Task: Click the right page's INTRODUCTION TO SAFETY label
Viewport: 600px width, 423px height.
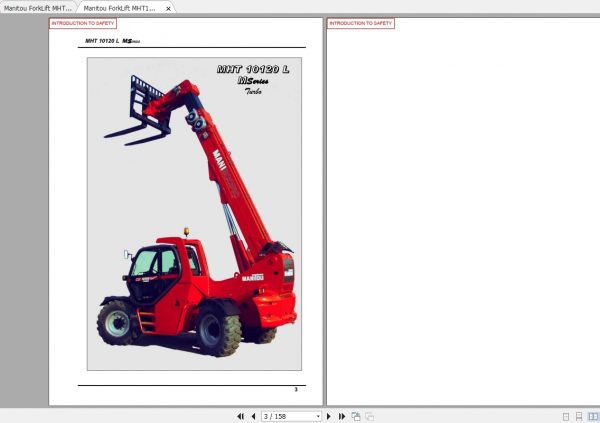Action: pyautogui.click(x=360, y=23)
